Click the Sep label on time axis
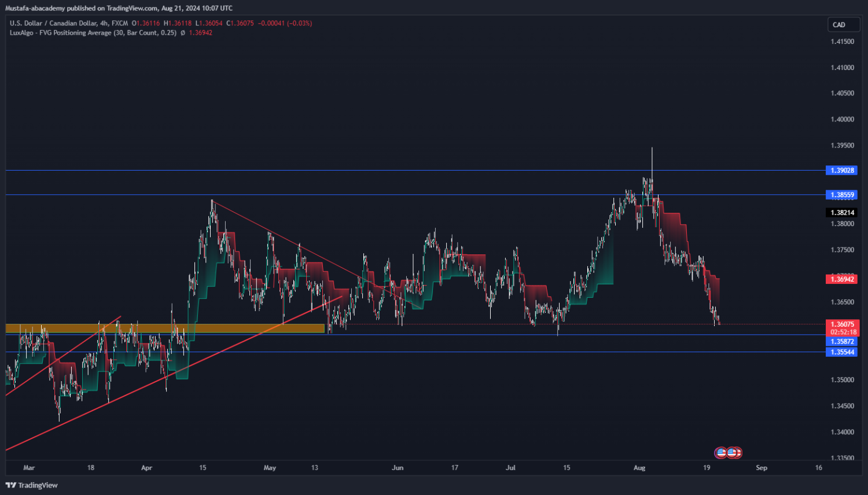This screenshot has width=868, height=495. [x=762, y=468]
